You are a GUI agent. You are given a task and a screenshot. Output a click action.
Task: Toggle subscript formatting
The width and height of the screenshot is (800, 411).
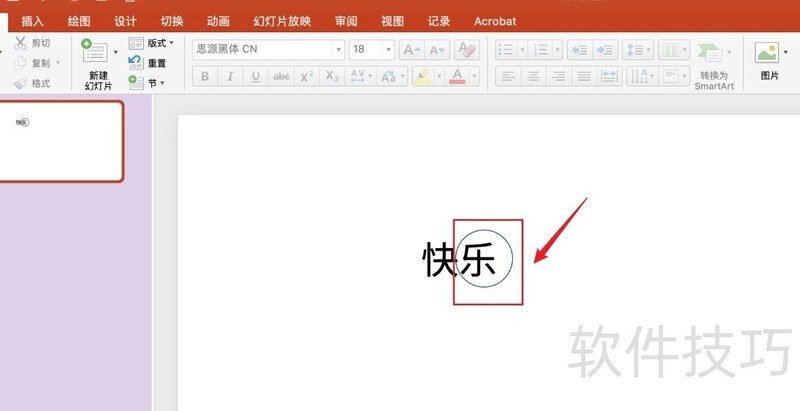[332, 76]
